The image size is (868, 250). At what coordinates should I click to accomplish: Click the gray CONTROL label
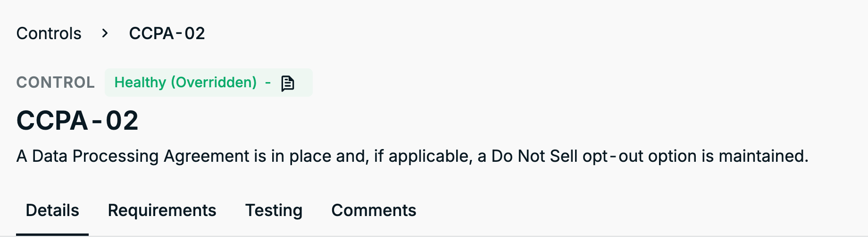tap(55, 83)
